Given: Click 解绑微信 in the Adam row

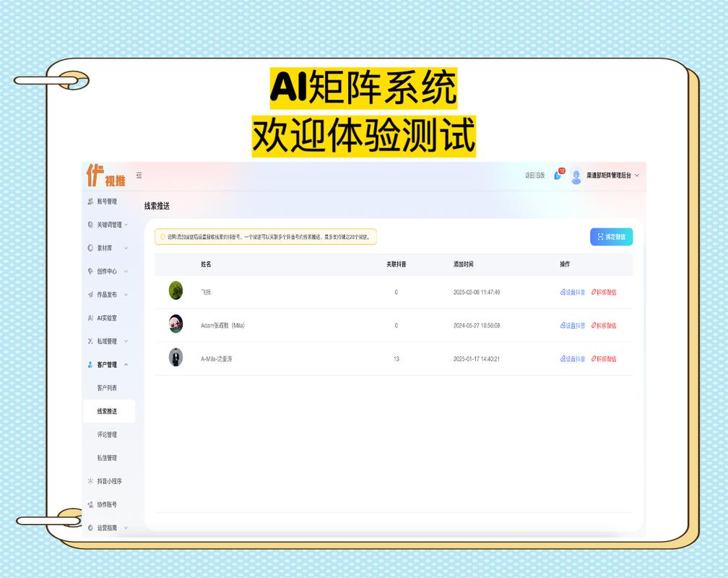Looking at the screenshot, I should [x=604, y=326].
